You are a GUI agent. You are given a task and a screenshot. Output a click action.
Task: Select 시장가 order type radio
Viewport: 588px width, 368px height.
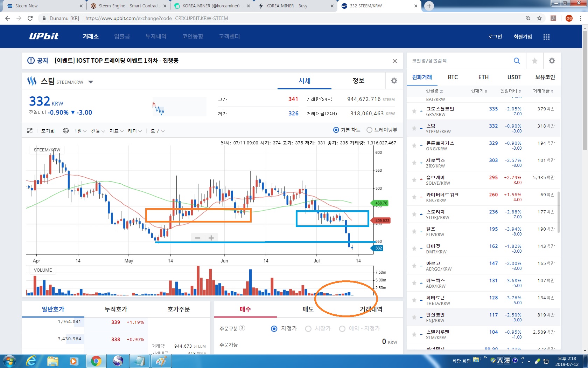click(308, 329)
